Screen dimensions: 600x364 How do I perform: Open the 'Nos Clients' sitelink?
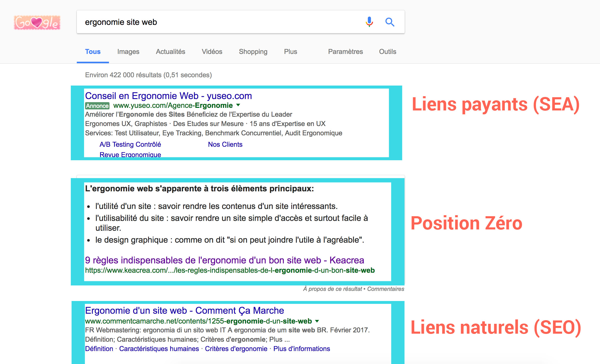[225, 144]
